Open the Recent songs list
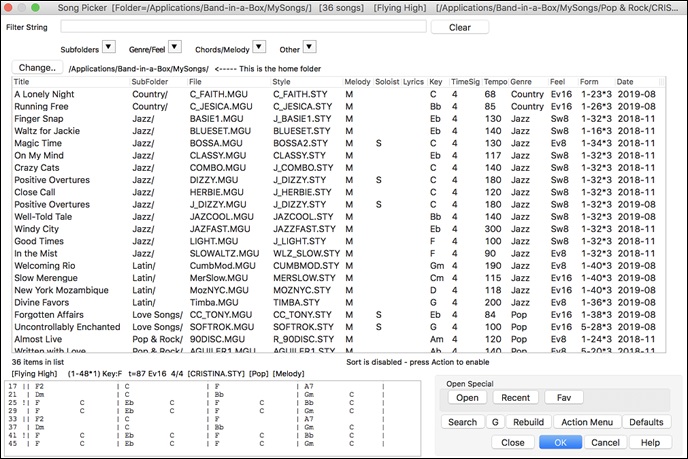The width and height of the screenshot is (688, 459). coord(515,398)
